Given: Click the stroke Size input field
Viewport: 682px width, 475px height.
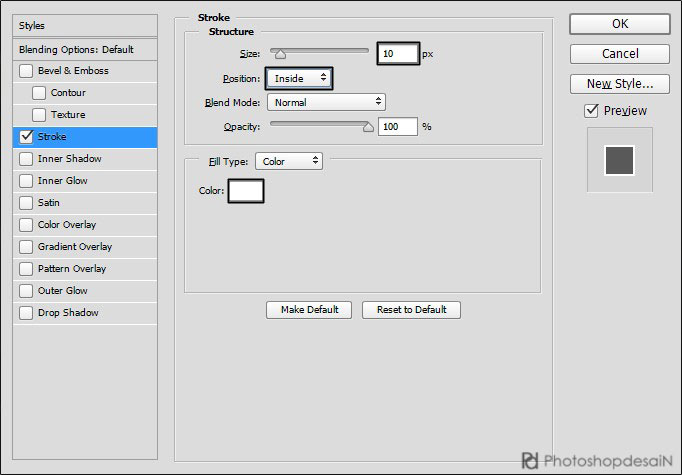Looking at the screenshot, I should click(397, 54).
